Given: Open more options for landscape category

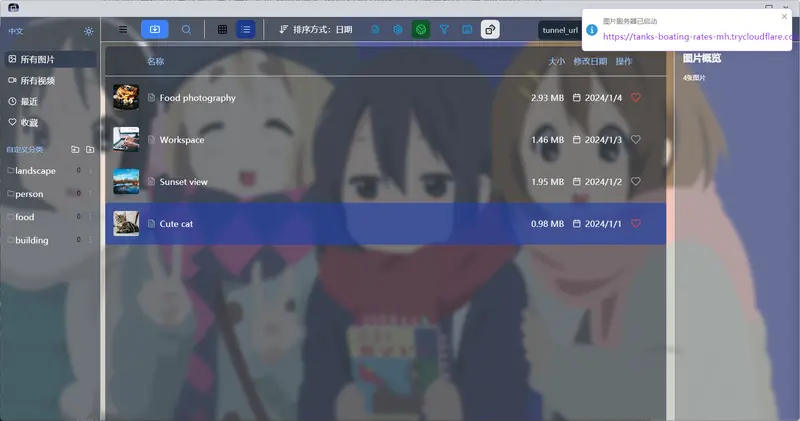Looking at the screenshot, I should click(x=91, y=170).
